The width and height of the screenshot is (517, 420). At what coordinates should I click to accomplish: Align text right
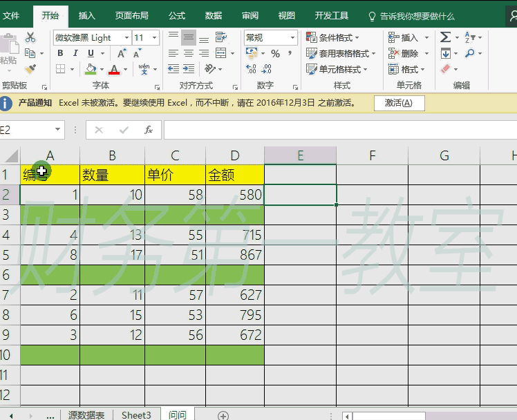coord(204,53)
